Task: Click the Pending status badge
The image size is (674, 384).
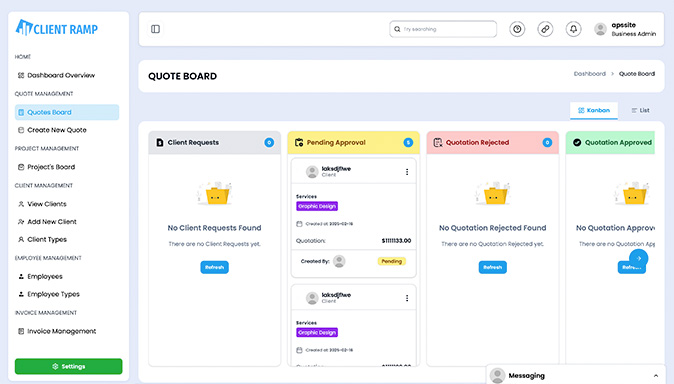Action: click(x=392, y=261)
